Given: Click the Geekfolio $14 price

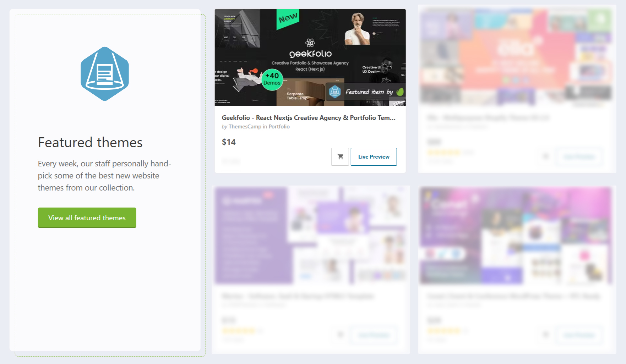Looking at the screenshot, I should tap(229, 142).
